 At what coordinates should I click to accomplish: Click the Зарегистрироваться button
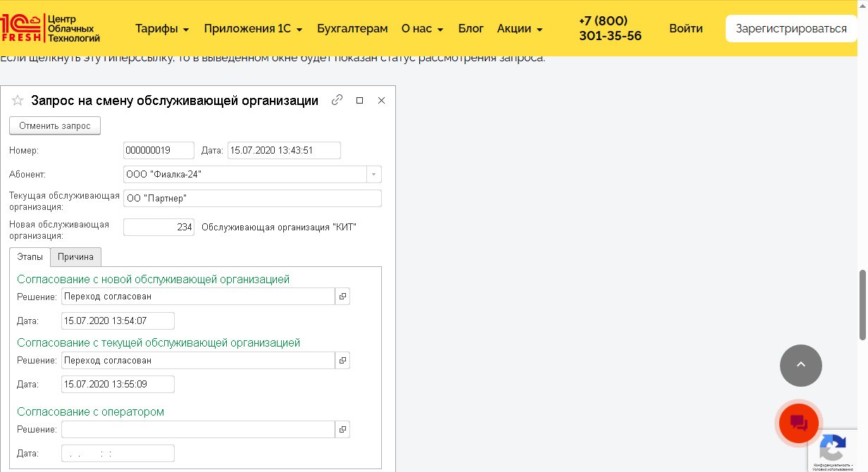pos(791,29)
